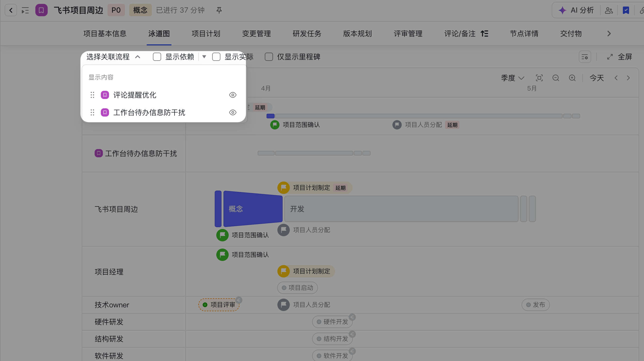The height and width of the screenshot is (361, 644).
Task: Switch to 版本规划 tab
Action: coord(358,34)
